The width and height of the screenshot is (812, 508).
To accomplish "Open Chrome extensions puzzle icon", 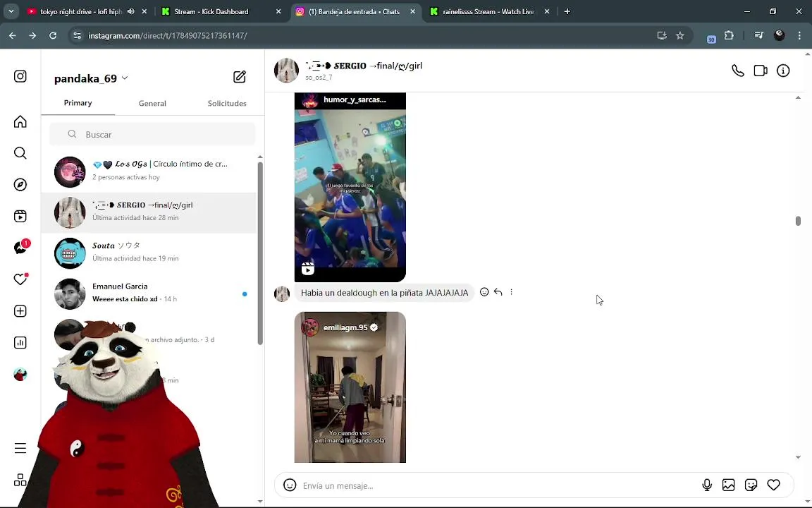I will coord(729,35).
